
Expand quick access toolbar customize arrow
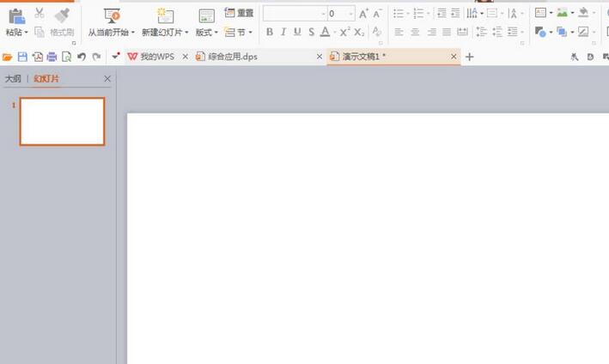pos(115,57)
